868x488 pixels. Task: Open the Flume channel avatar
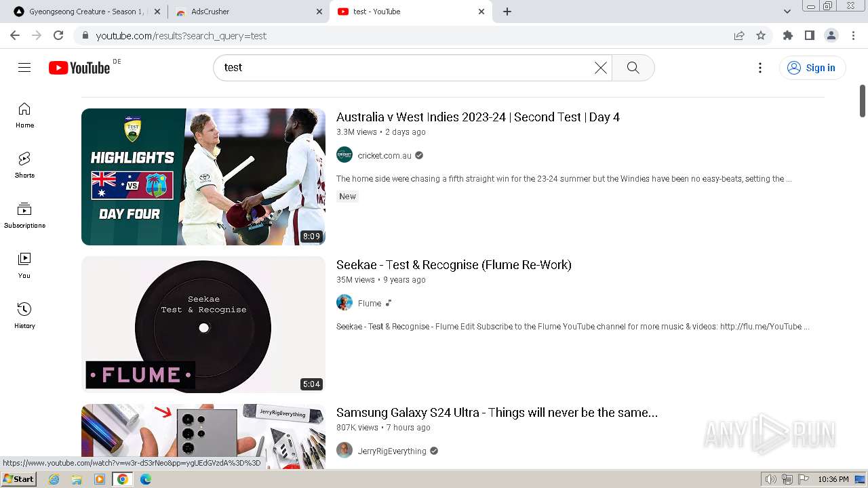point(344,303)
